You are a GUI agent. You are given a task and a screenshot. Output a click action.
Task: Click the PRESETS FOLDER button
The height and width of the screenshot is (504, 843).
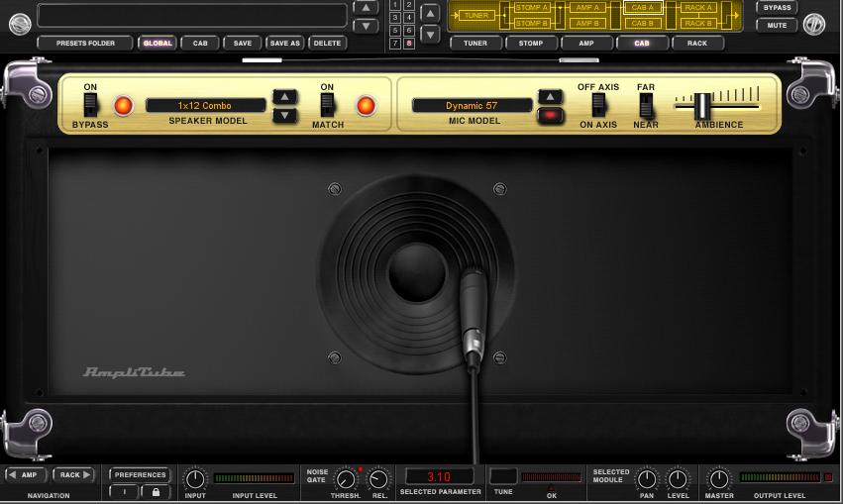tap(85, 43)
